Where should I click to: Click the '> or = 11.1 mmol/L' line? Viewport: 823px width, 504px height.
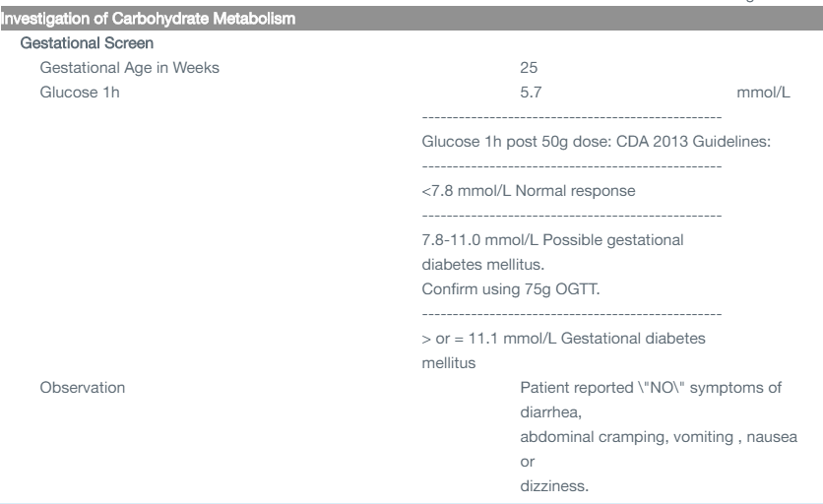pyautogui.click(x=557, y=339)
